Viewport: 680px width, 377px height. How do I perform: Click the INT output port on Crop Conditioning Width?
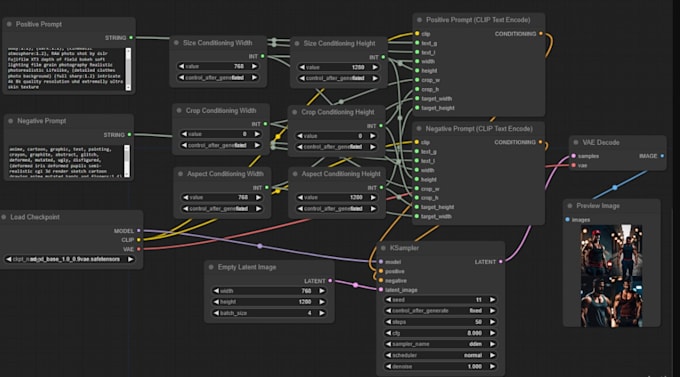265,124
